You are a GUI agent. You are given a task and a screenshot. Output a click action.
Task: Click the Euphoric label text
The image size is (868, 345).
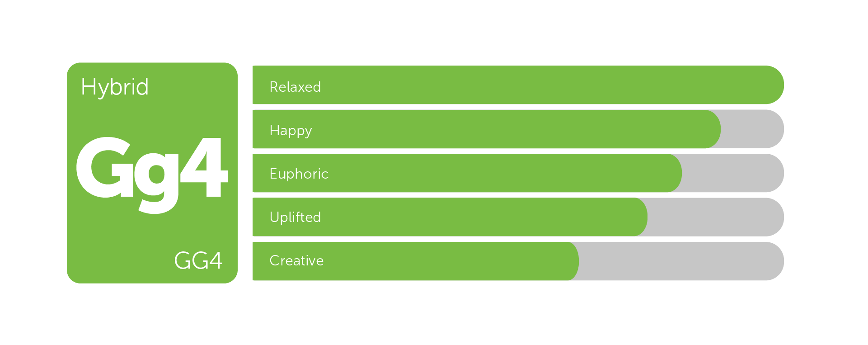pyautogui.click(x=299, y=174)
